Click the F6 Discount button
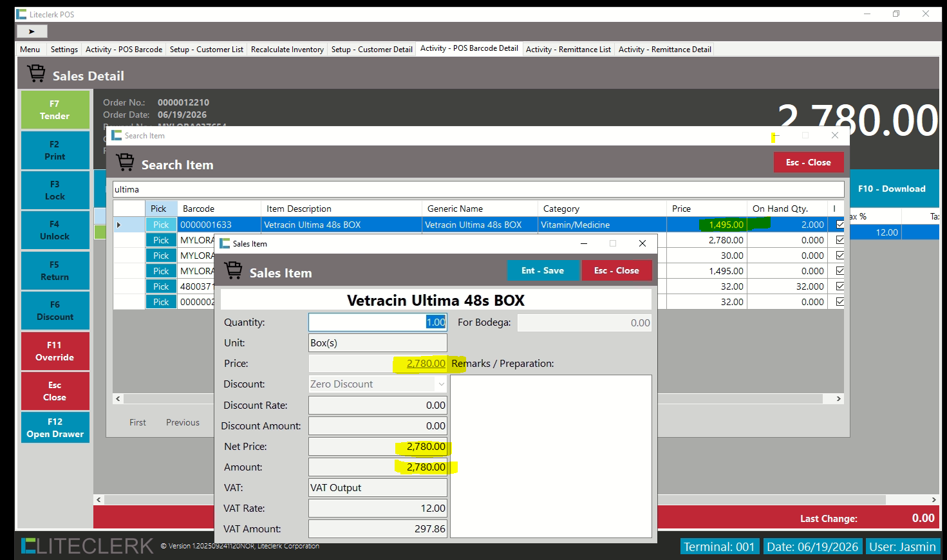The width and height of the screenshot is (947, 560). 55,311
